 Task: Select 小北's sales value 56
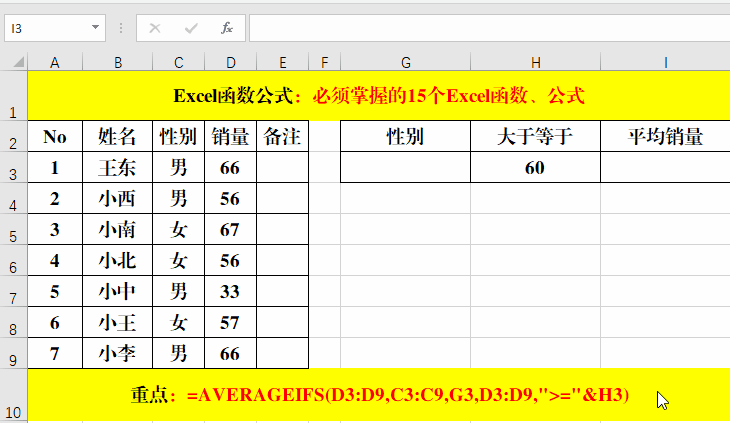point(230,260)
